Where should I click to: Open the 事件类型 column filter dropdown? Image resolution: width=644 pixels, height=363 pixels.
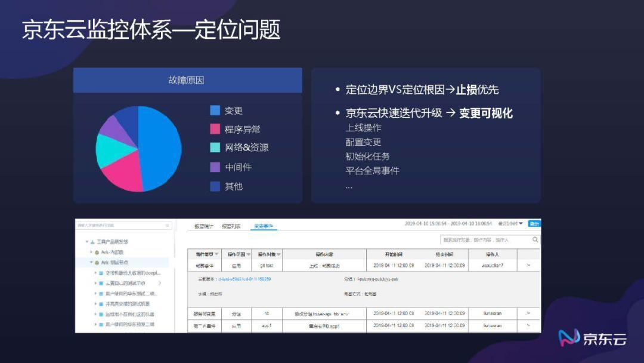tap(216, 254)
